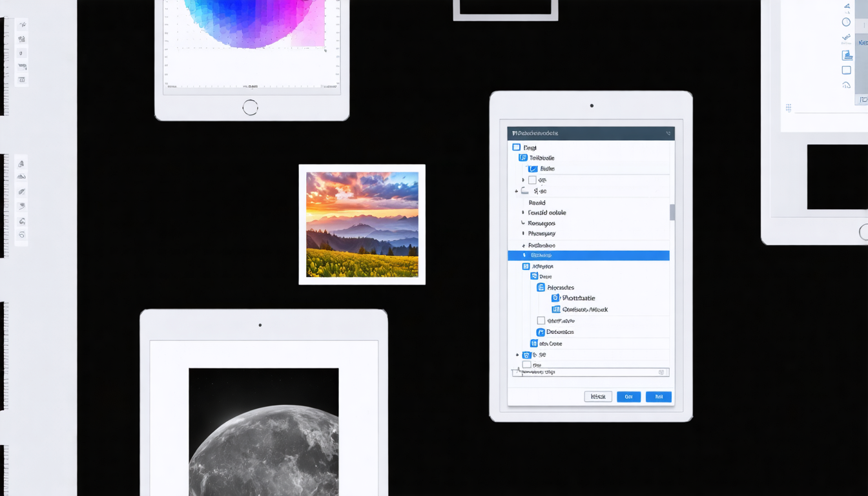Click the dialog's vertical scrollbar thumb
Image resolution: width=868 pixels, height=496 pixels.
[672, 212]
